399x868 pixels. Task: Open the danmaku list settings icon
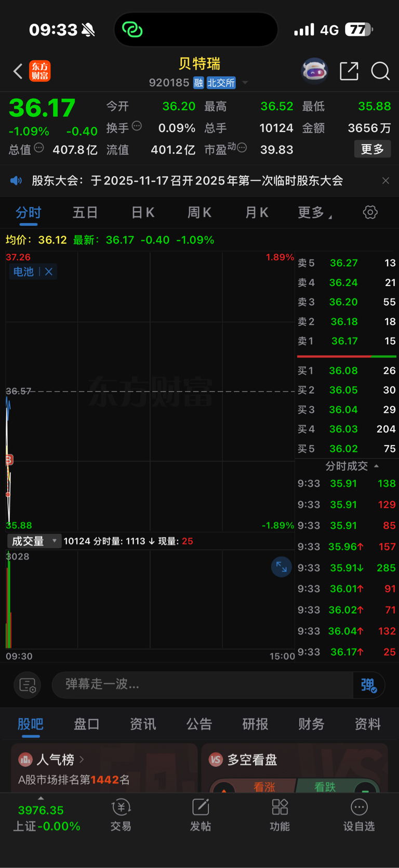click(27, 685)
